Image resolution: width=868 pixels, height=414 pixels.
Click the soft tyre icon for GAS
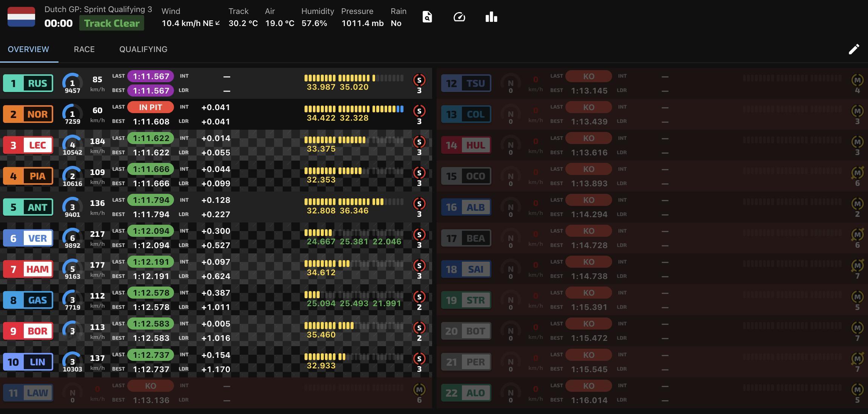(419, 297)
